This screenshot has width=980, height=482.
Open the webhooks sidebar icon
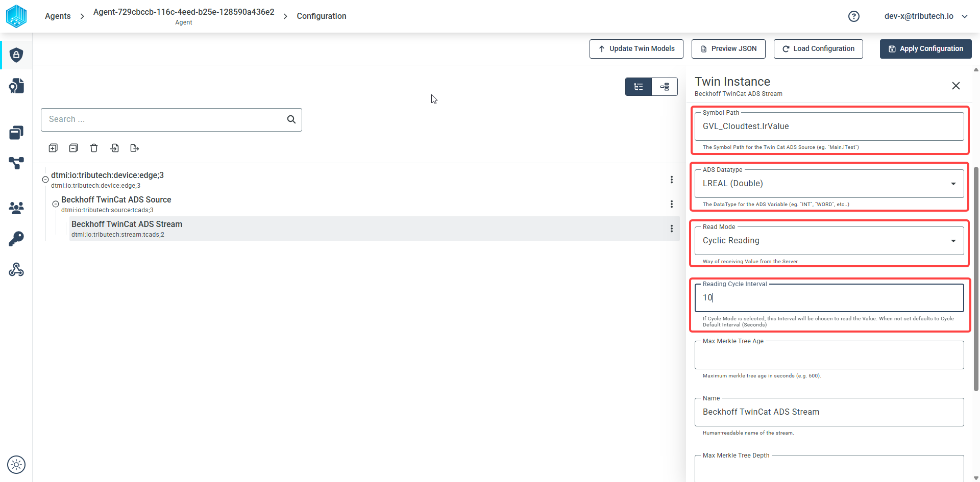tap(16, 269)
